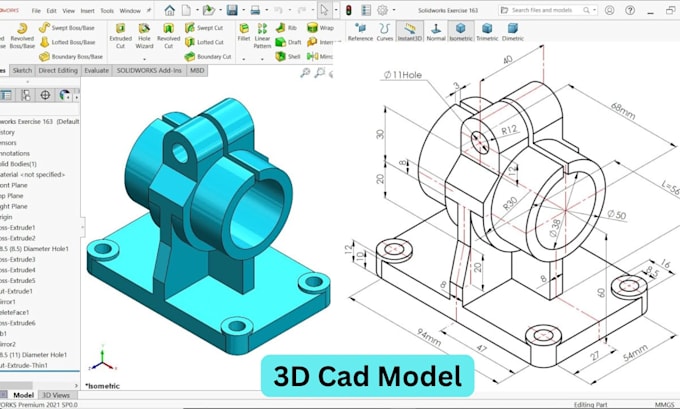Image resolution: width=680 pixels, height=409 pixels.
Task: Switch to the Sketch tab
Action: (22, 70)
